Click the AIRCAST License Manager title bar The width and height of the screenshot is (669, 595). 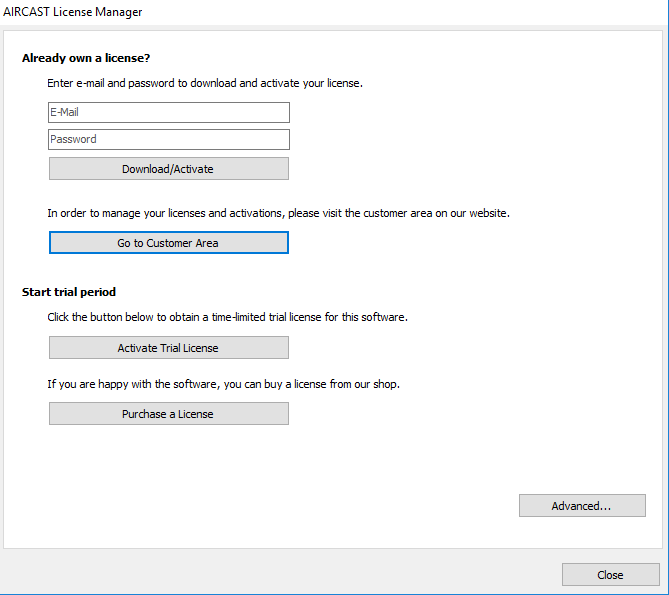(x=73, y=12)
